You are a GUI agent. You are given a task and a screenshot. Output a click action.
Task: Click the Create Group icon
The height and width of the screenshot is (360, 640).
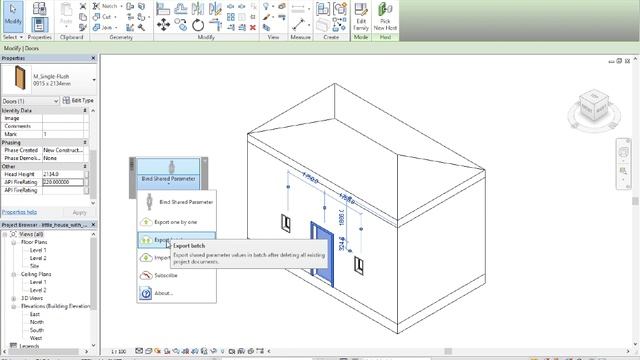coord(340,9)
